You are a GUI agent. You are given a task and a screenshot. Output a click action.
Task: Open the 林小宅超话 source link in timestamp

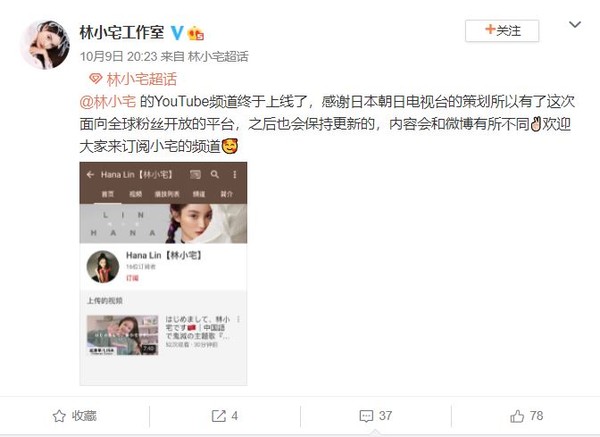(218, 57)
